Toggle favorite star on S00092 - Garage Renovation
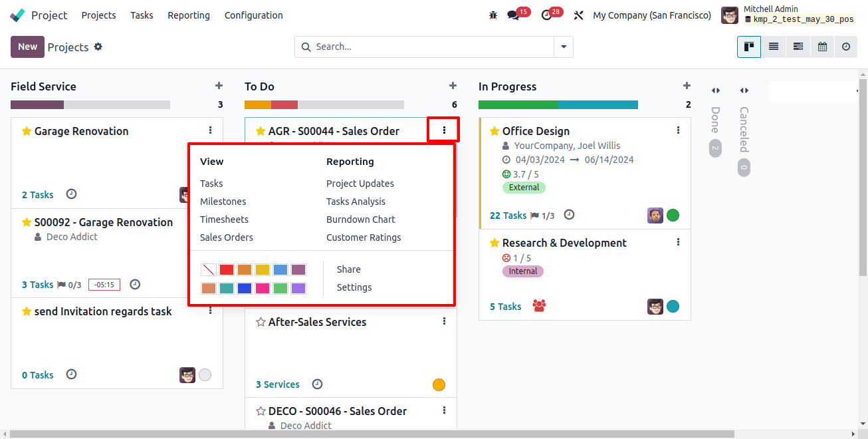This screenshot has height=439, width=868. pos(27,222)
